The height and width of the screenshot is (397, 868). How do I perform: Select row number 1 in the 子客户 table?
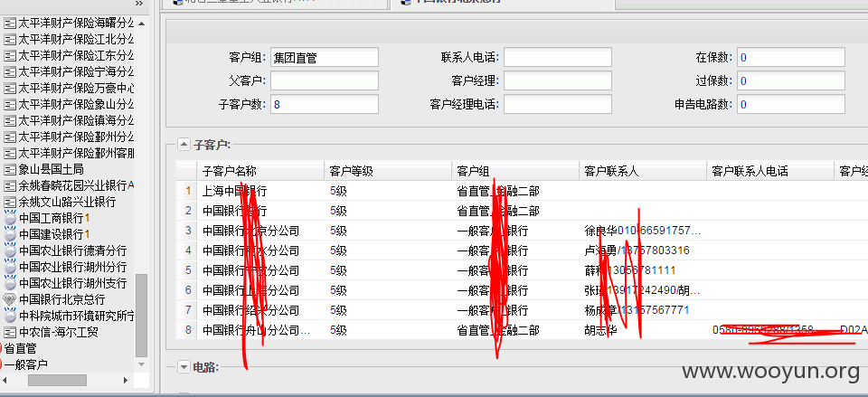pos(187,191)
